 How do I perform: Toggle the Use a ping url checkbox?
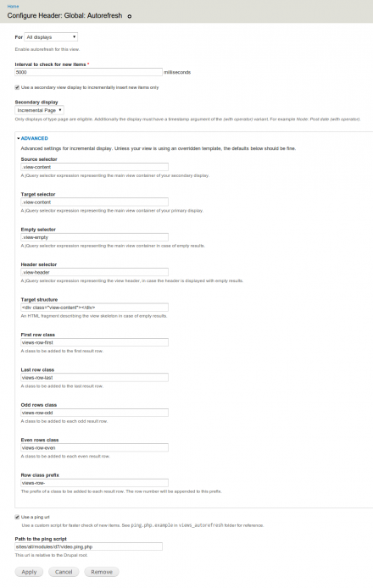coord(17,517)
